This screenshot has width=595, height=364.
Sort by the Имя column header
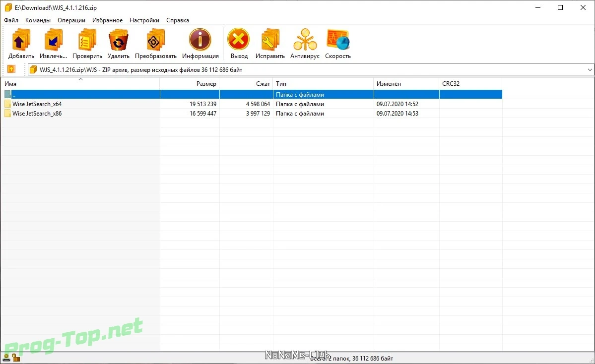click(x=80, y=83)
